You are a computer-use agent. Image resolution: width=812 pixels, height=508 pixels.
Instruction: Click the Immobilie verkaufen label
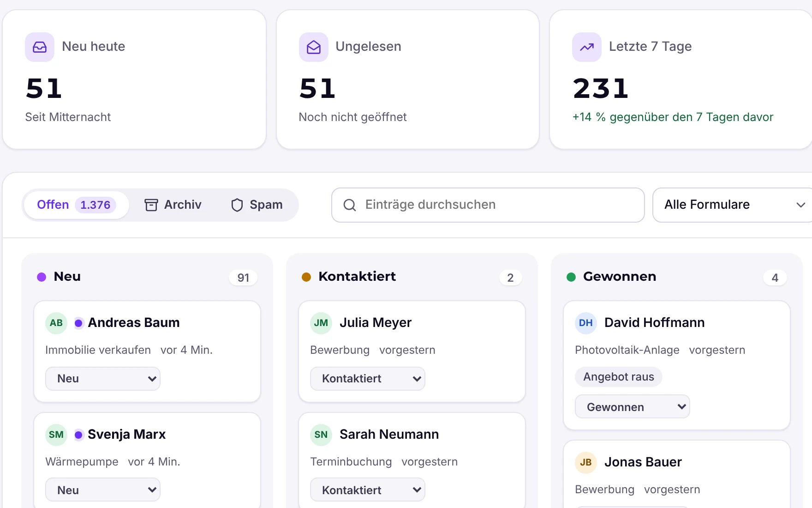click(98, 350)
